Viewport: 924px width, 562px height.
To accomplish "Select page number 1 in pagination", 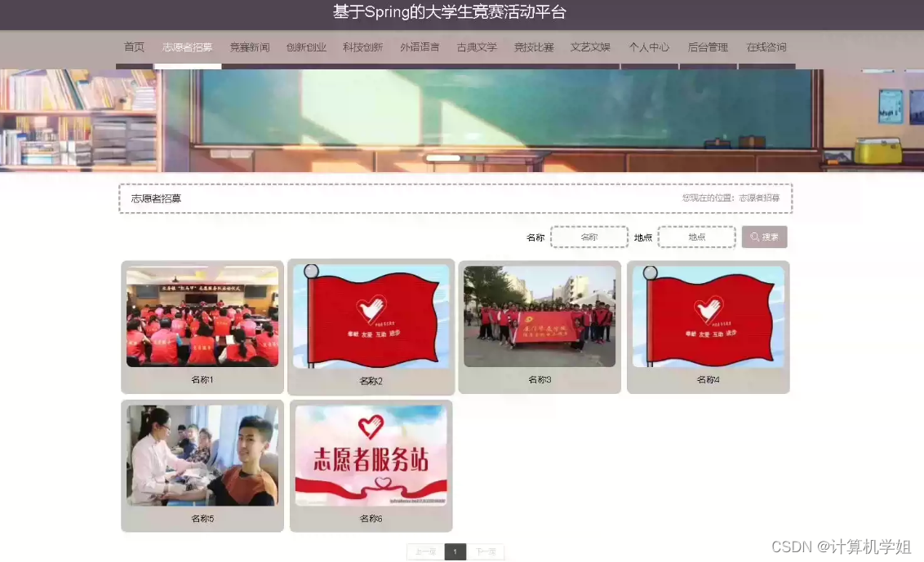I will (x=455, y=551).
